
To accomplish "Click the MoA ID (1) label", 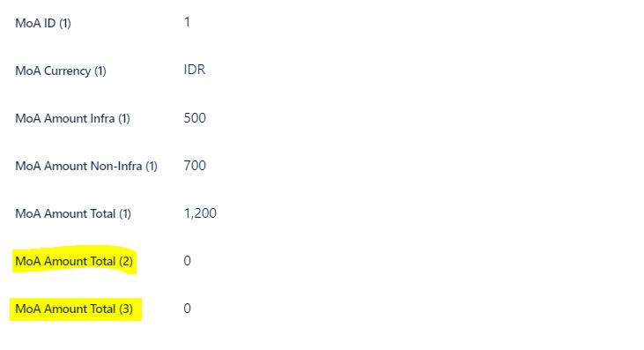I will click(43, 23).
